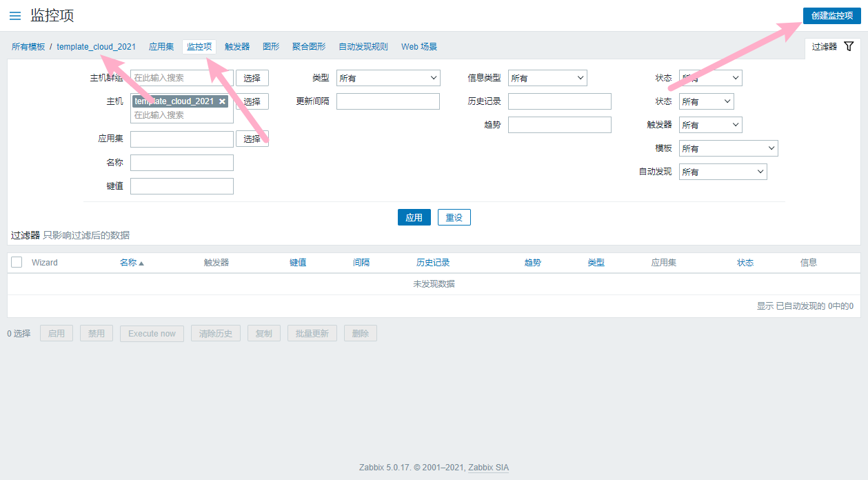Click the 键值 input field
This screenshot has height=480, width=868.
point(182,186)
